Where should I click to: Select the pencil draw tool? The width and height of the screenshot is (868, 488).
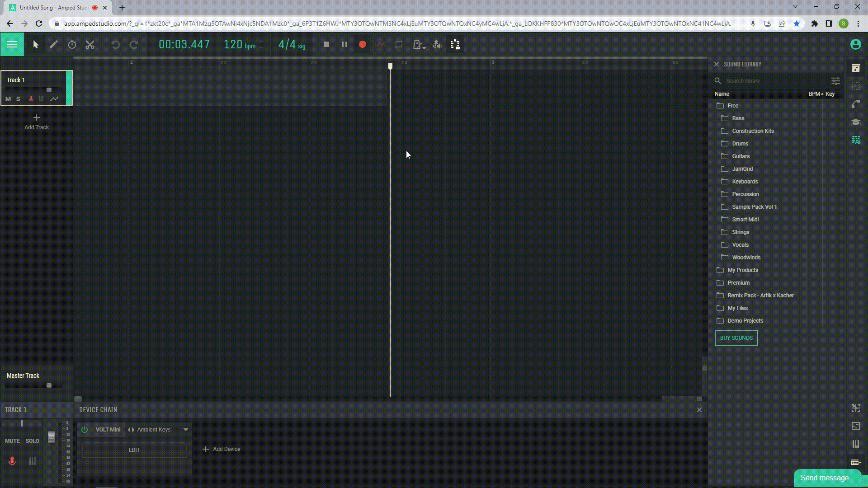(x=54, y=44)
